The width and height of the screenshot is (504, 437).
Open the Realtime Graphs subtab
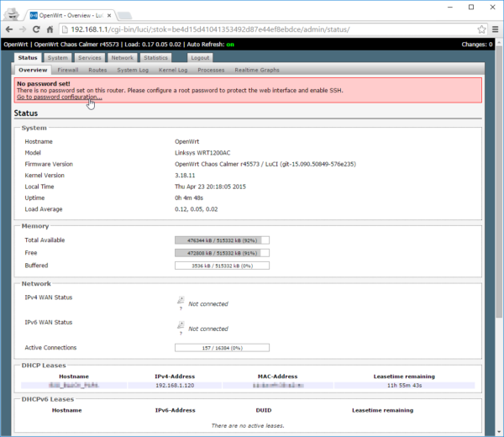(259, 70)
